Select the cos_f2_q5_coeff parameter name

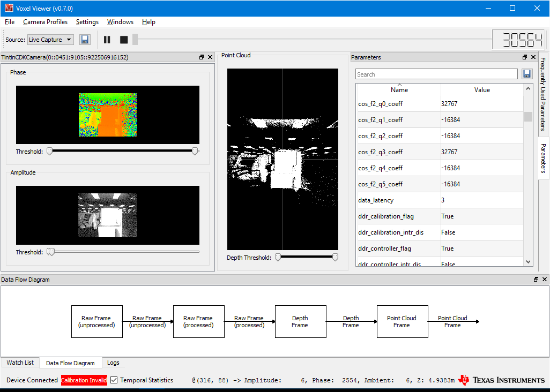click(x=380, y=184)
